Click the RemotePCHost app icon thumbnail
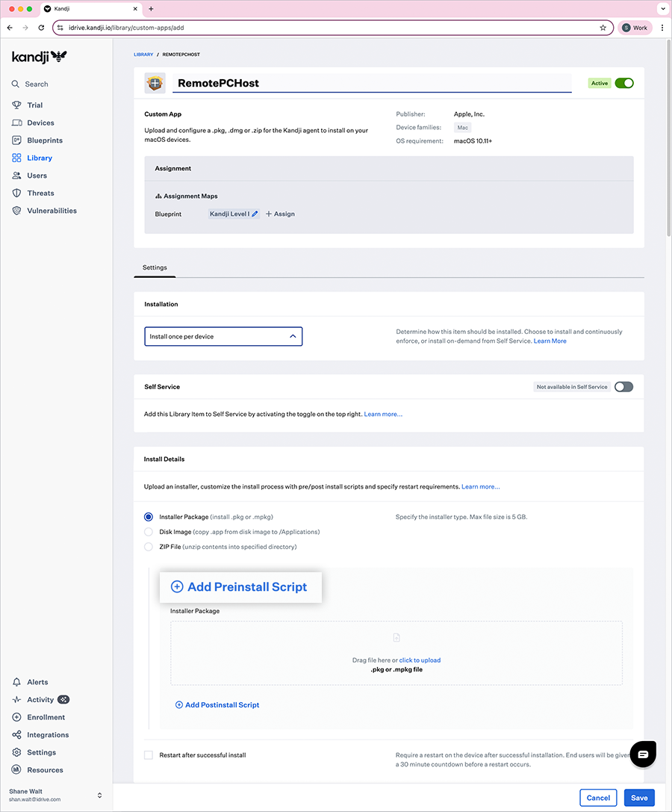The image size is (672, 812). coord(155,84)
